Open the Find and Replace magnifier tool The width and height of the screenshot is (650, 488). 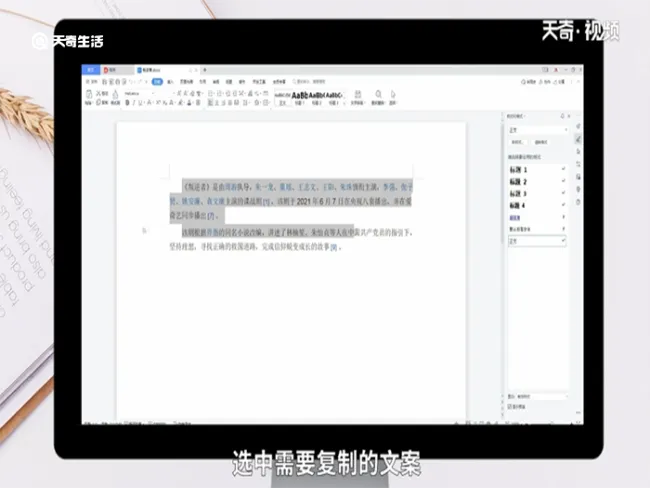click(378, 98)
